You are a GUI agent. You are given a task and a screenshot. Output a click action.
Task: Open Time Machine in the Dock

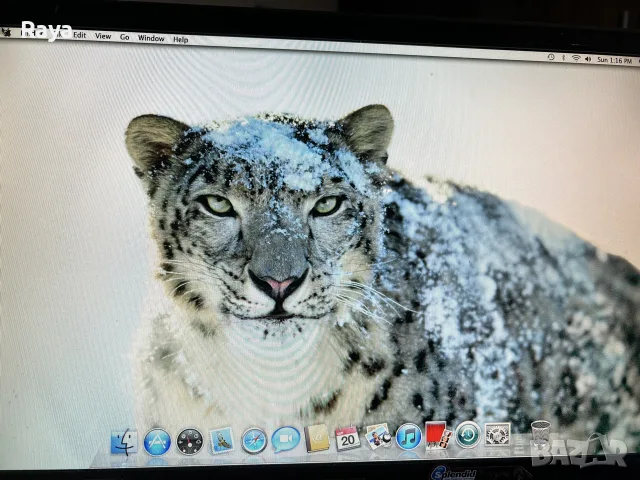468,434
